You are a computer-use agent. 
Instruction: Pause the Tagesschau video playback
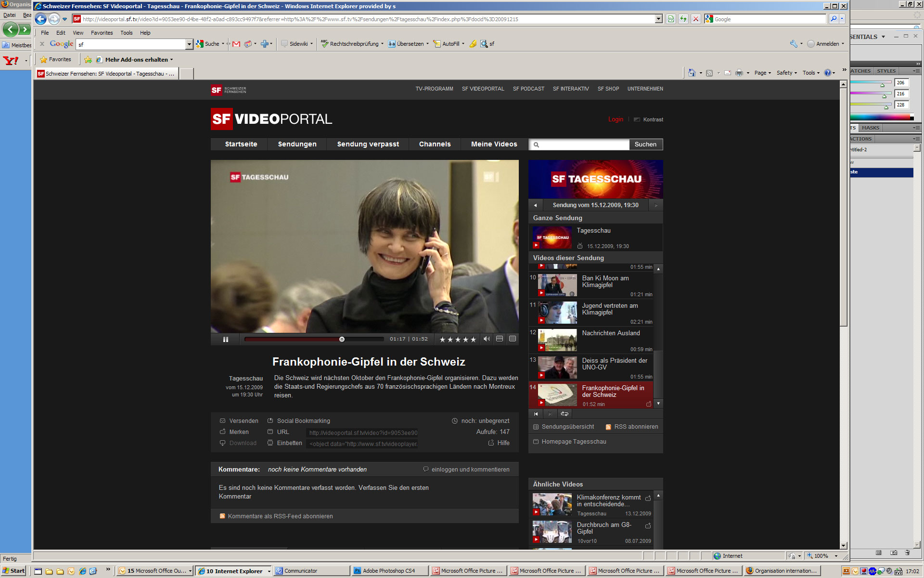click(226, 339)
